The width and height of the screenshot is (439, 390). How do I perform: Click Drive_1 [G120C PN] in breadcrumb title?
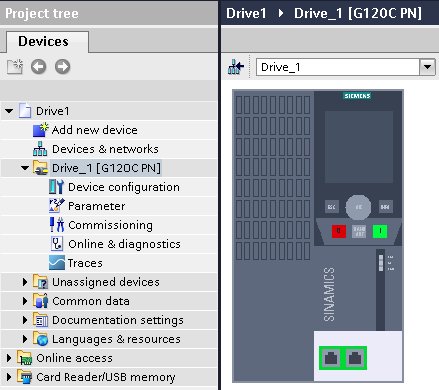click(358, 13)
